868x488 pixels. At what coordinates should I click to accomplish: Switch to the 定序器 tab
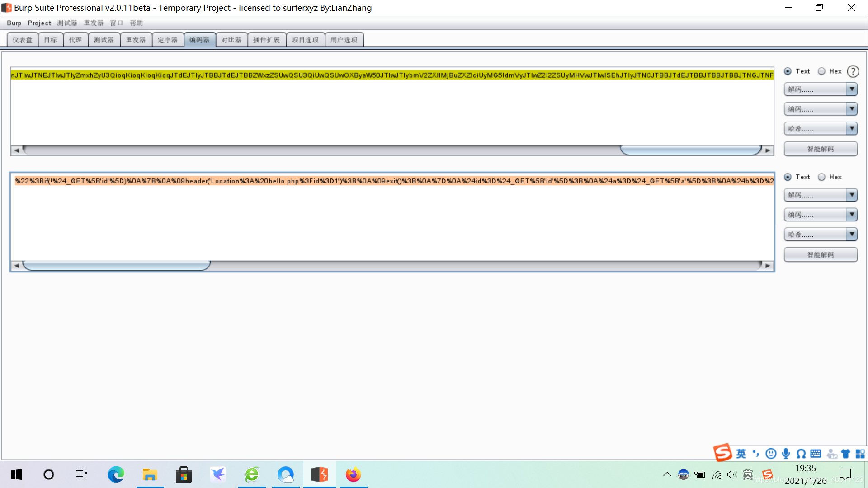coord(168,40)
